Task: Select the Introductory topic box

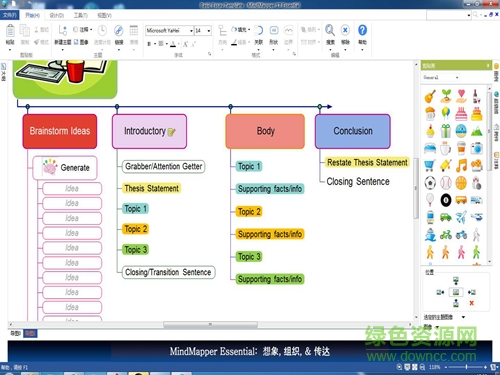Action: click(x=149, y=131)
